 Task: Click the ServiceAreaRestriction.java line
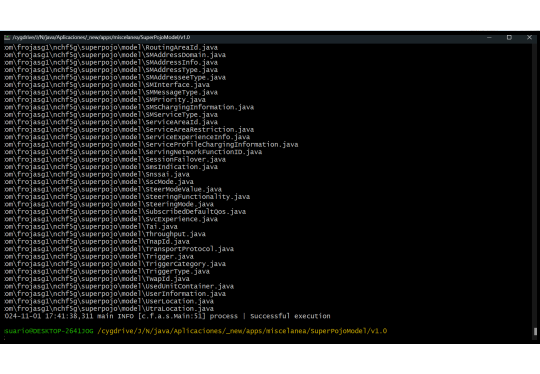coord(129,130)
